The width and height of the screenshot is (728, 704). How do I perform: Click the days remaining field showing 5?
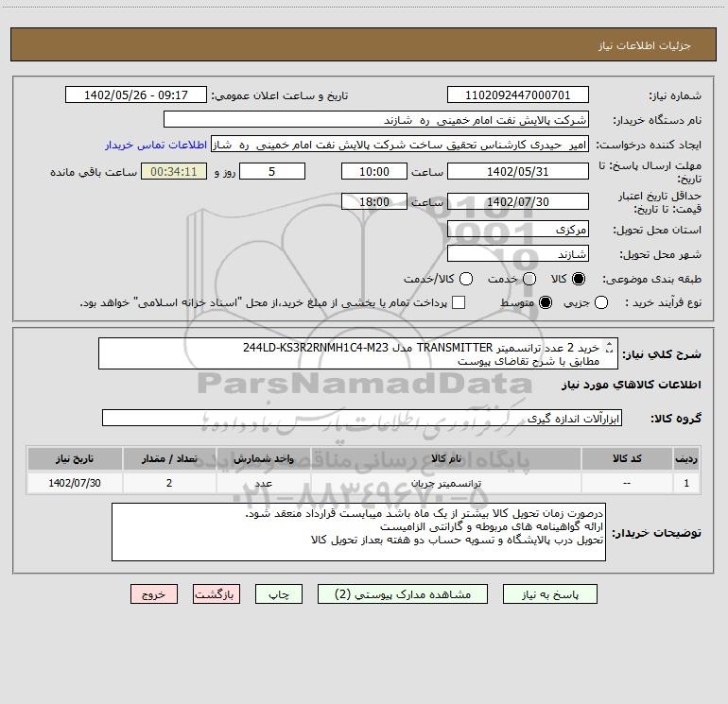pos(272,171)
